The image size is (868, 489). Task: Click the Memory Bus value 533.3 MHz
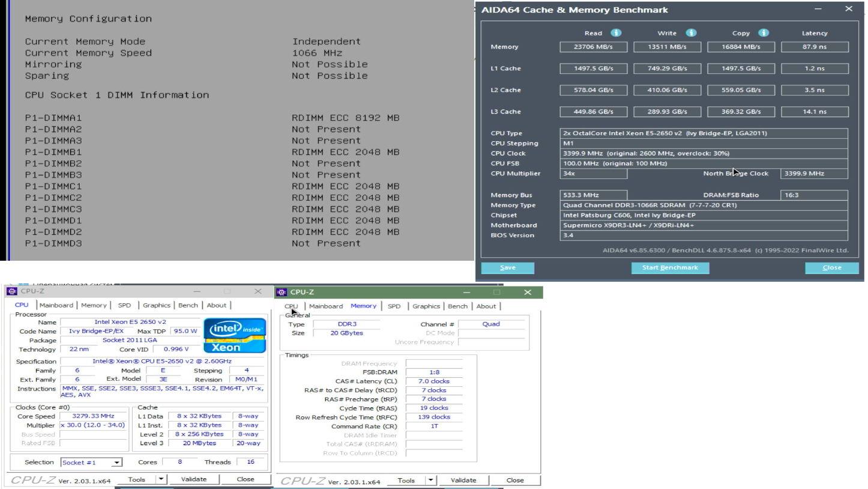point(594,195)
